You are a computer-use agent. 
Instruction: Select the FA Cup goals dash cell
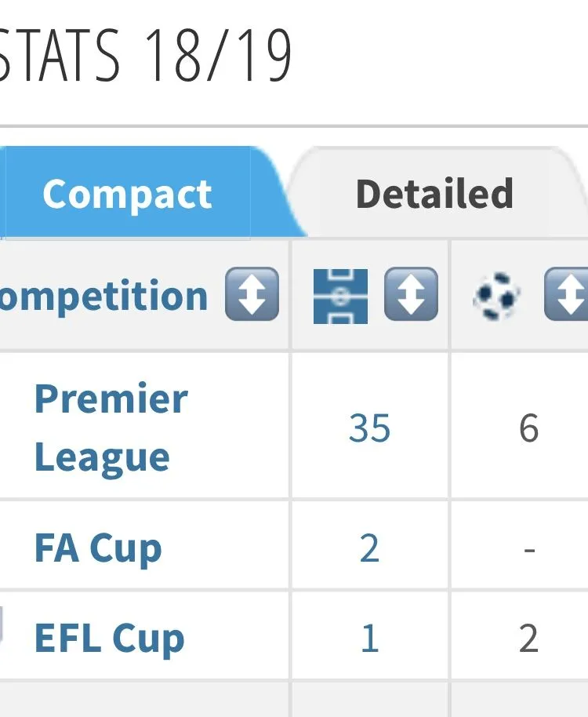tap(528, 548)
